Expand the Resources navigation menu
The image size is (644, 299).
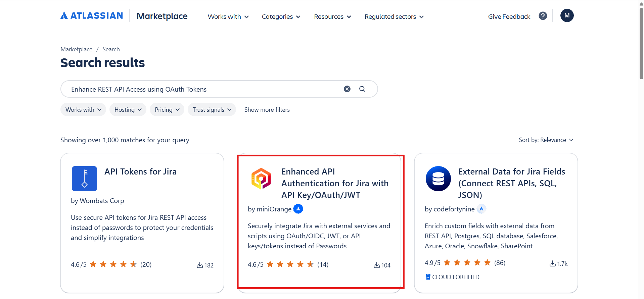332,16
